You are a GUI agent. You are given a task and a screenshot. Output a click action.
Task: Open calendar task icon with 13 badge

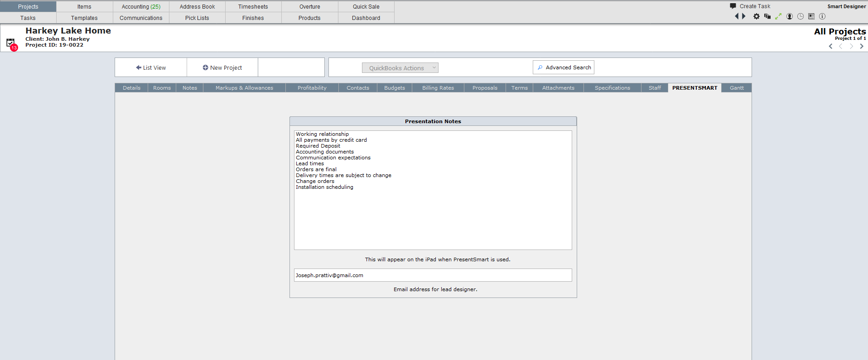tap(11, 44)
